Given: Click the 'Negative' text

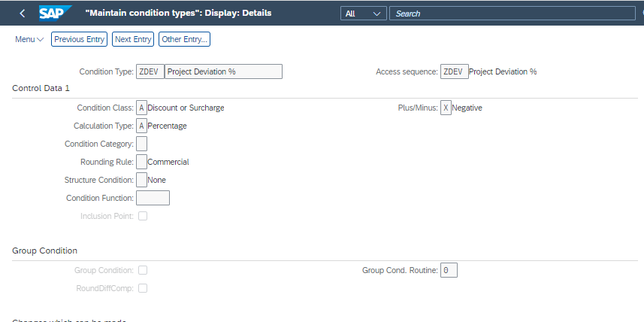Looking at the screenshot, I should (x=467, y=108).
